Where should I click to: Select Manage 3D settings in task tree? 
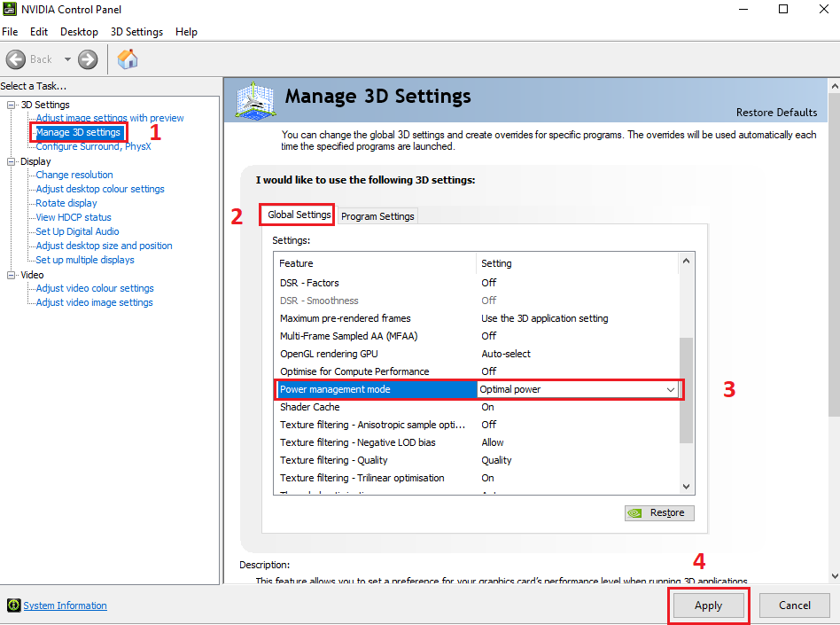click(78, 132)
